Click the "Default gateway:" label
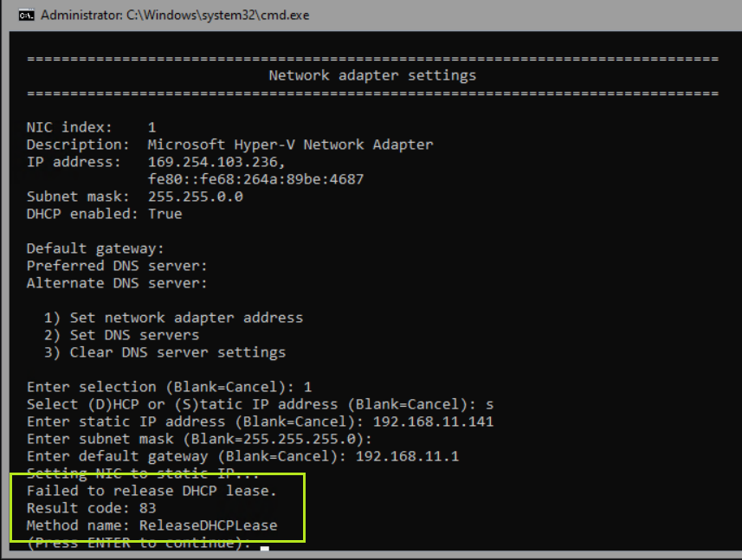 95,248
